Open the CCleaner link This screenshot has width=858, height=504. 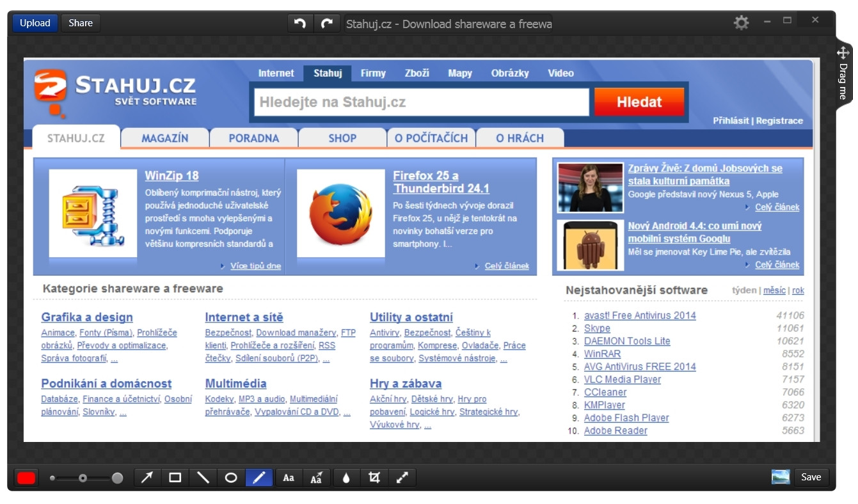[605, 392]
